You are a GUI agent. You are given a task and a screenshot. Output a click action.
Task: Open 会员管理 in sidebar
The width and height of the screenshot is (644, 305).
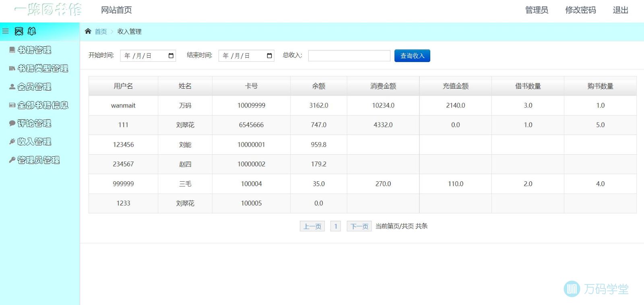click(x=34, y=87)
